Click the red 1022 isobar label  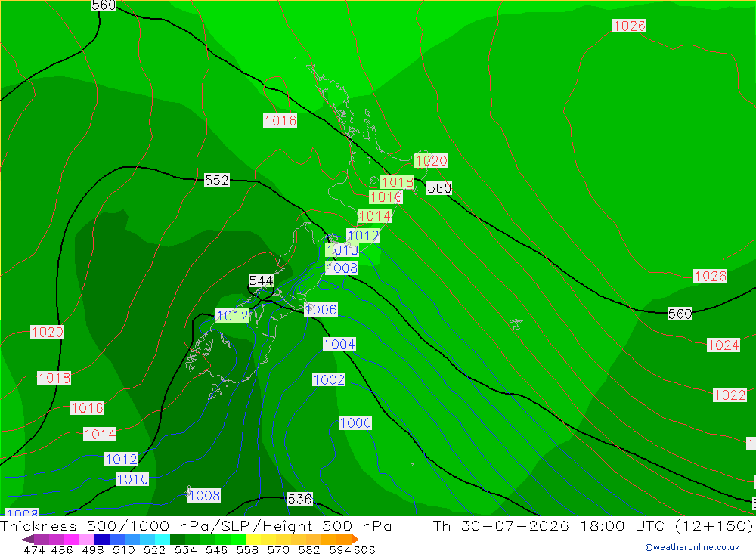pos(730,395)
